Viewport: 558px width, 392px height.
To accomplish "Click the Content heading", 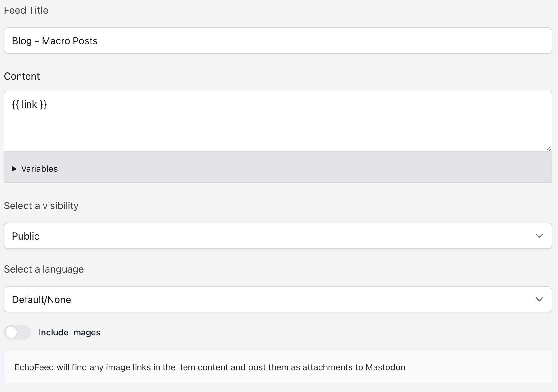I will (x=22, y=76).
